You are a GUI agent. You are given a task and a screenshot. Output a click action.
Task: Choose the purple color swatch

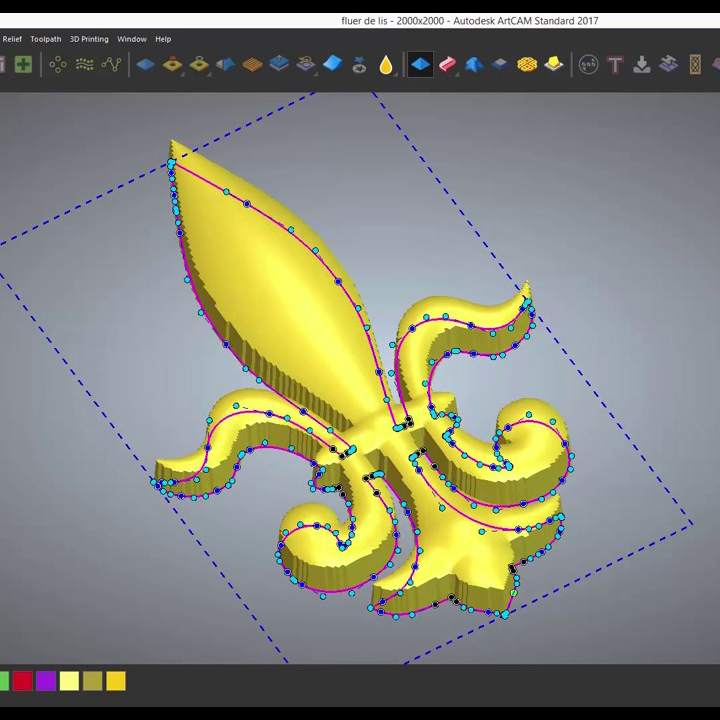point(46,681)
